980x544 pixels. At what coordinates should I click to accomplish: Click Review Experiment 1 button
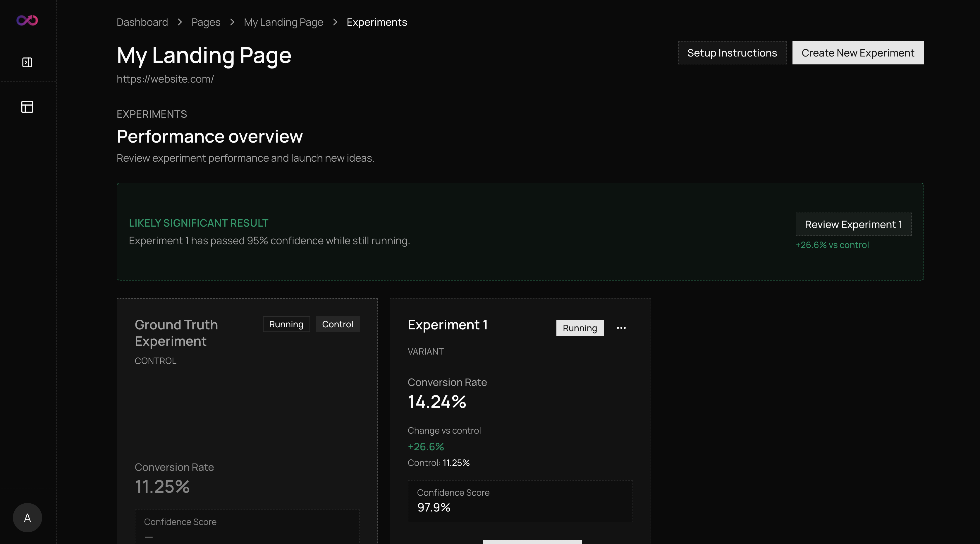853,224
